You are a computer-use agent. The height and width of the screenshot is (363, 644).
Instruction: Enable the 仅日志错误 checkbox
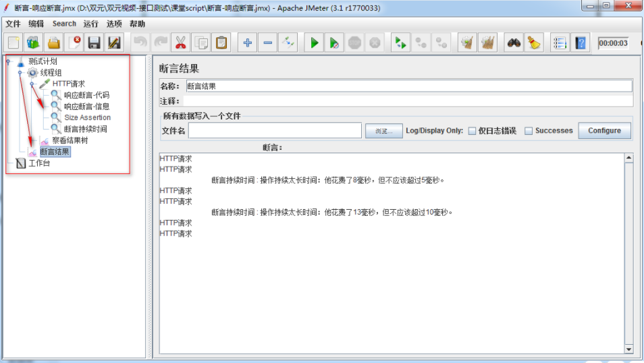(472, 131)
